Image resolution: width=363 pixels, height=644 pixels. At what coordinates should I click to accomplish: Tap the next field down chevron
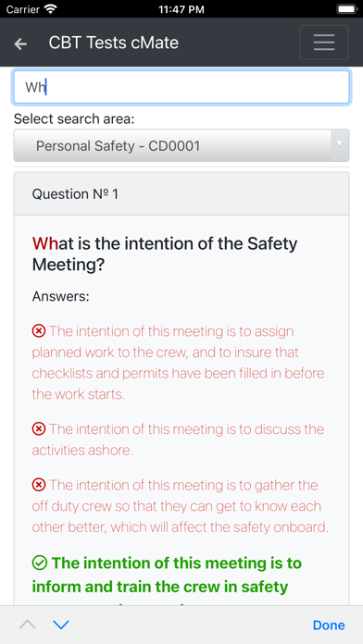[61, 625]
